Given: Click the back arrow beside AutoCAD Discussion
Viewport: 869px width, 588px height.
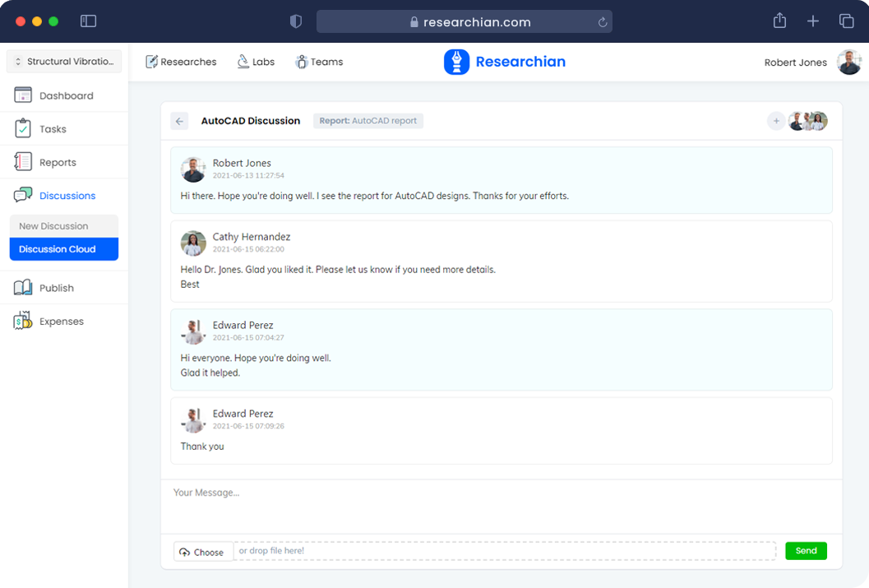Looking at the screenshot, I should [179, 121].
